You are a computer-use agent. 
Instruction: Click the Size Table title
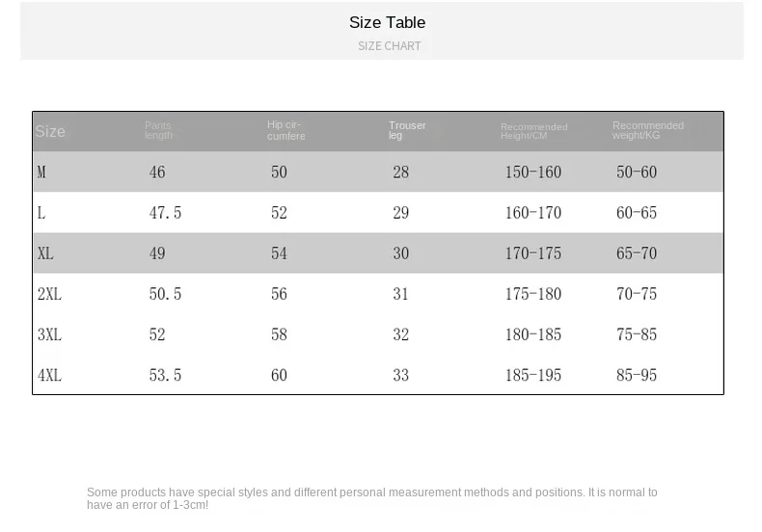pyautogui.click(x=387, y=22)
